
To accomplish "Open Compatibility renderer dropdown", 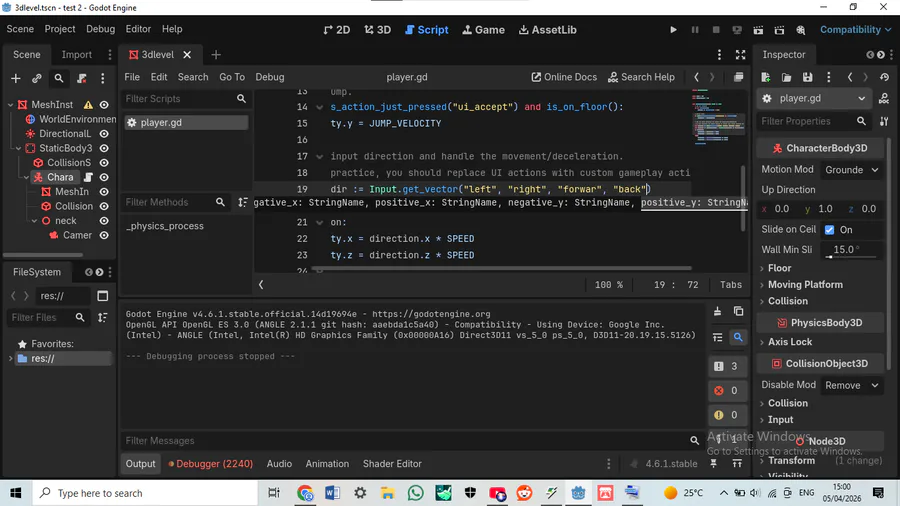I will [855, 30].
